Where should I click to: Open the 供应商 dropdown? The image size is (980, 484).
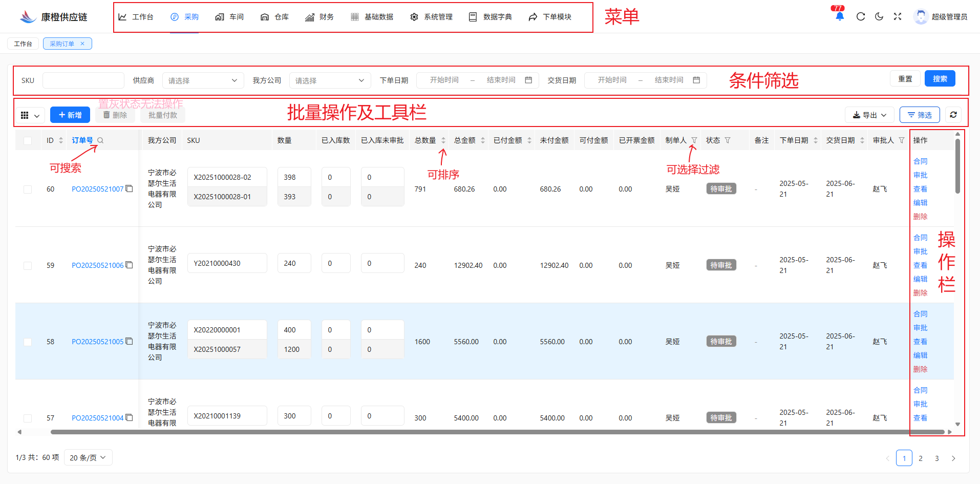[x=203, y=80]
